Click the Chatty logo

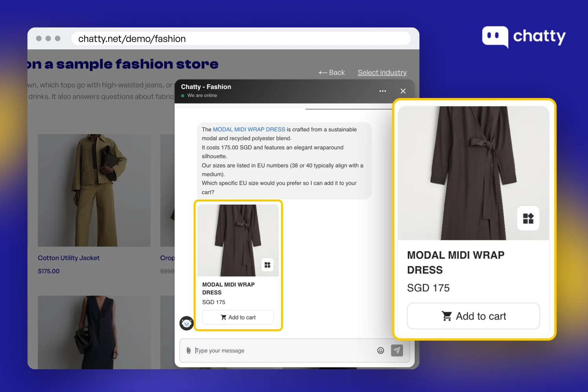coord(524,37)
